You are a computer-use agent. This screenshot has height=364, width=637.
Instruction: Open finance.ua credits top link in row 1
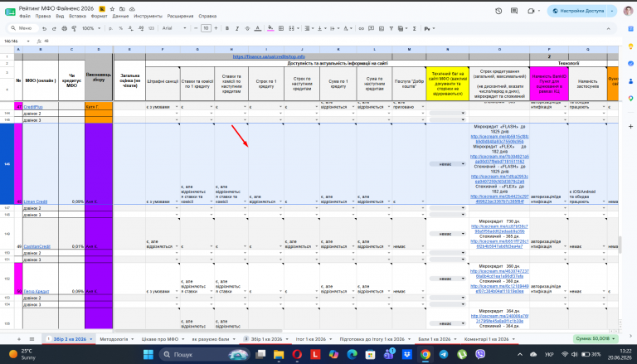pyautogui.click(x=269, y=56)
